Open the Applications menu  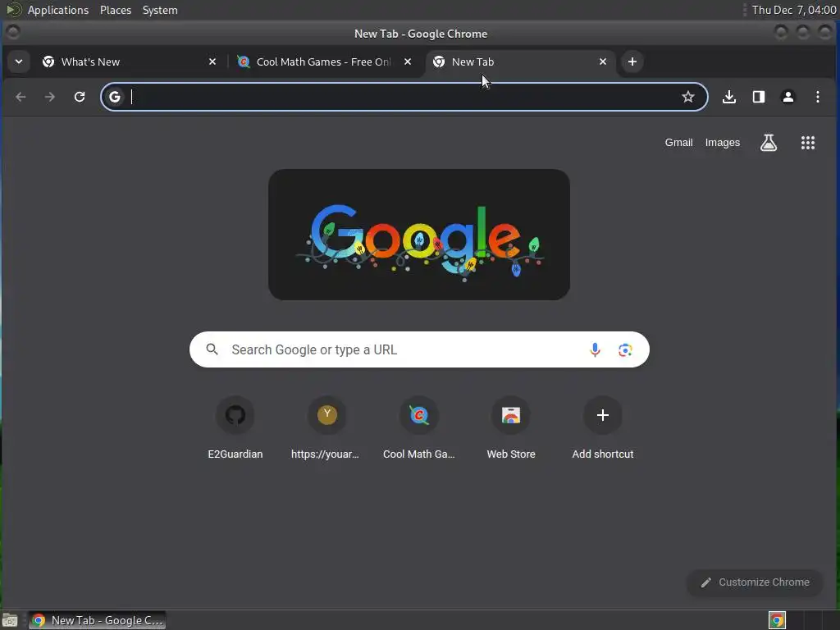click(58, 10)
